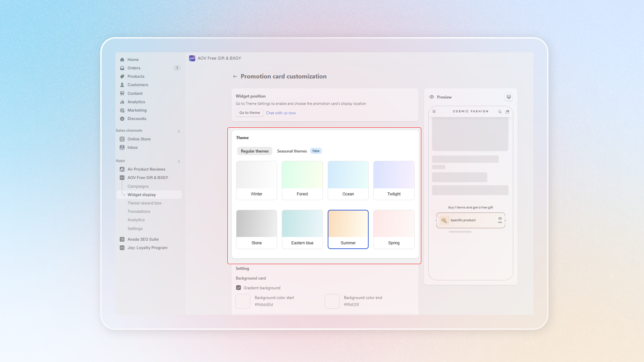The image size is (644, 362).
Task: Click the Home icon in sidebar
Action: (x=122, y=60)
